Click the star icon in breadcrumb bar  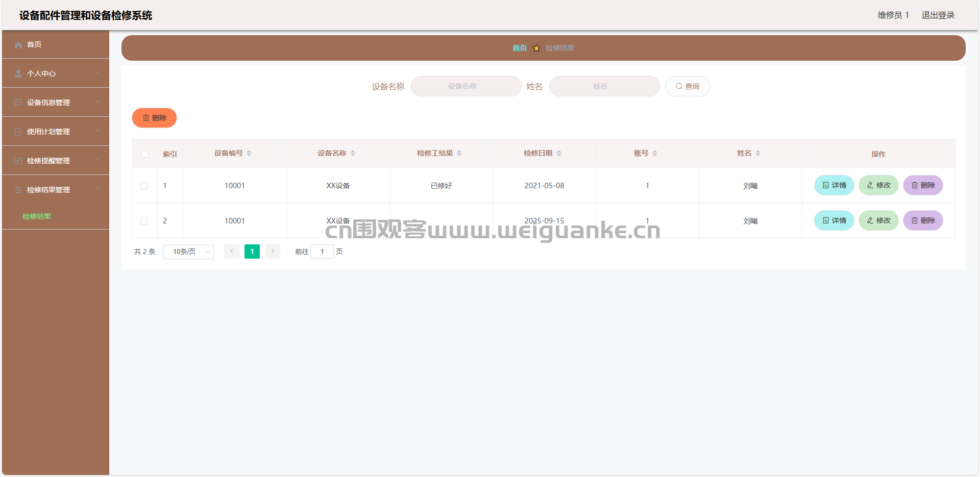(536, 48)
